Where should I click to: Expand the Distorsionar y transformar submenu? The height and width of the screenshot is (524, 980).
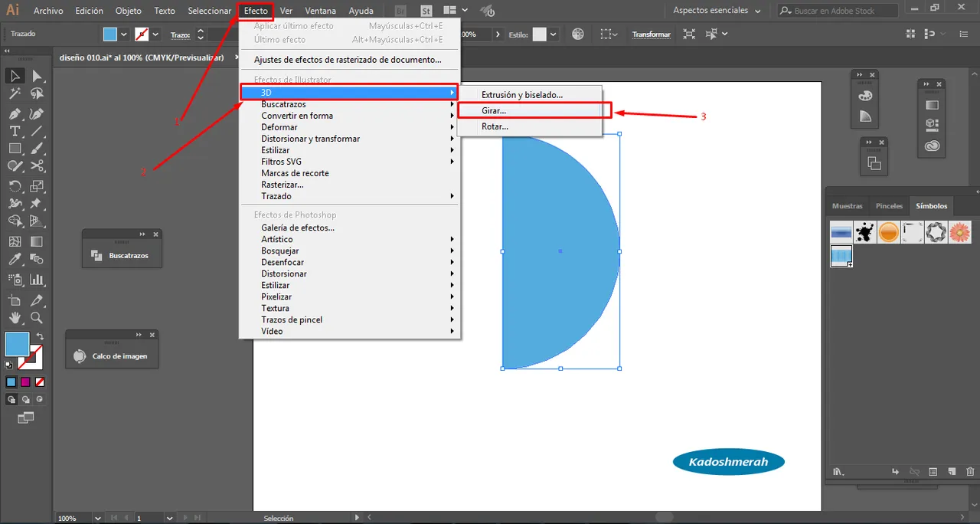310,139
